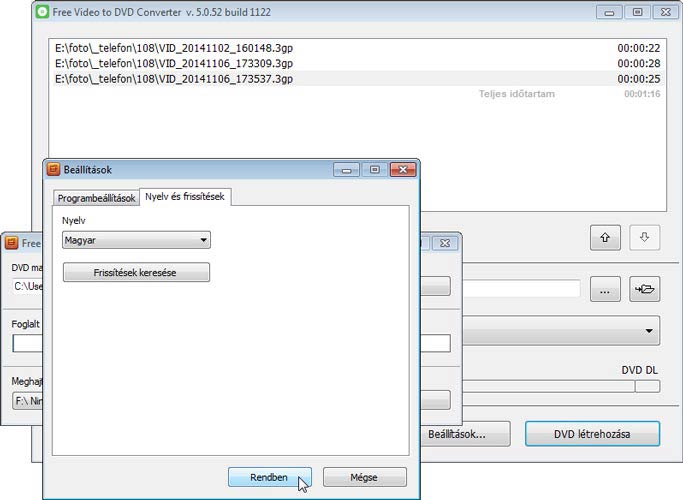Click Frissítések keresése button
Viewport: 683px width, 500px height.
tap(136, 272)
